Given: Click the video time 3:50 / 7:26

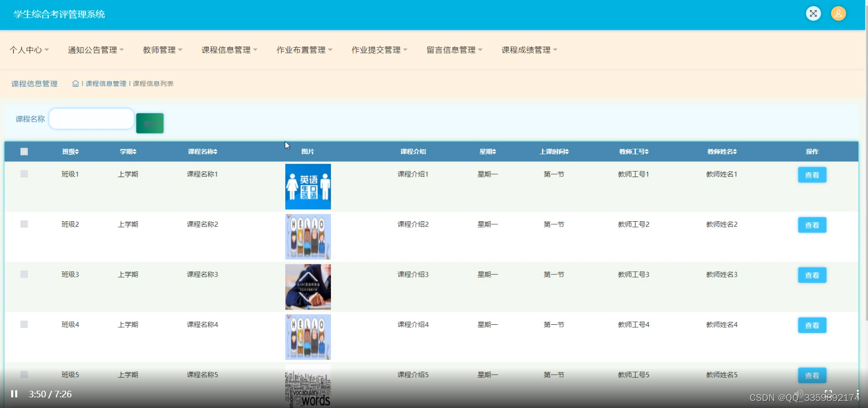Looking at the screenshot, I should click(50, 394).
